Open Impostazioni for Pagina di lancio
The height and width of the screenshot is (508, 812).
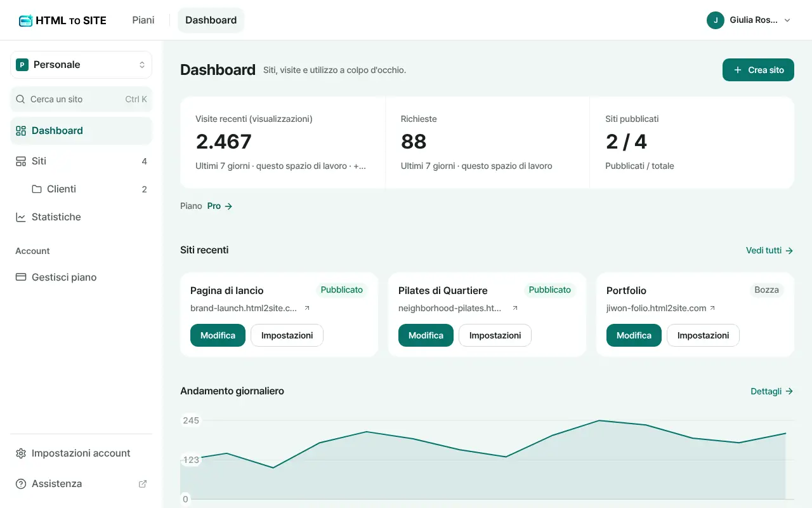(287, 335)
